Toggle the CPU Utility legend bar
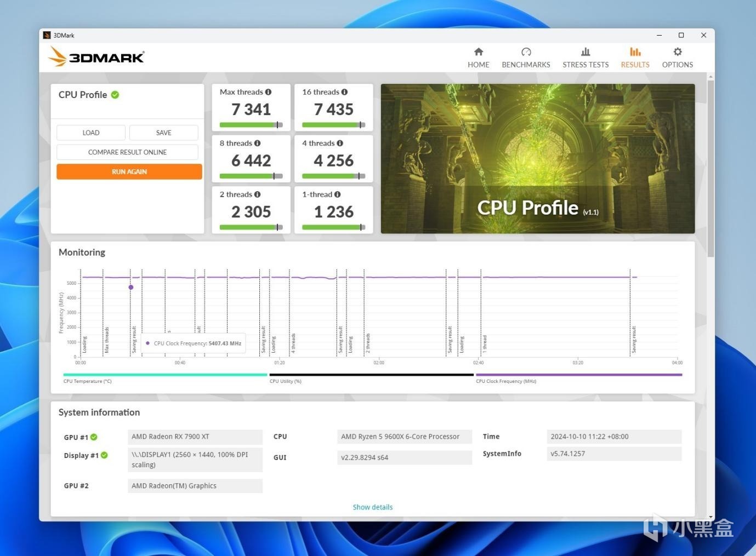Screen dimensions: 756x556 [371, 375]
